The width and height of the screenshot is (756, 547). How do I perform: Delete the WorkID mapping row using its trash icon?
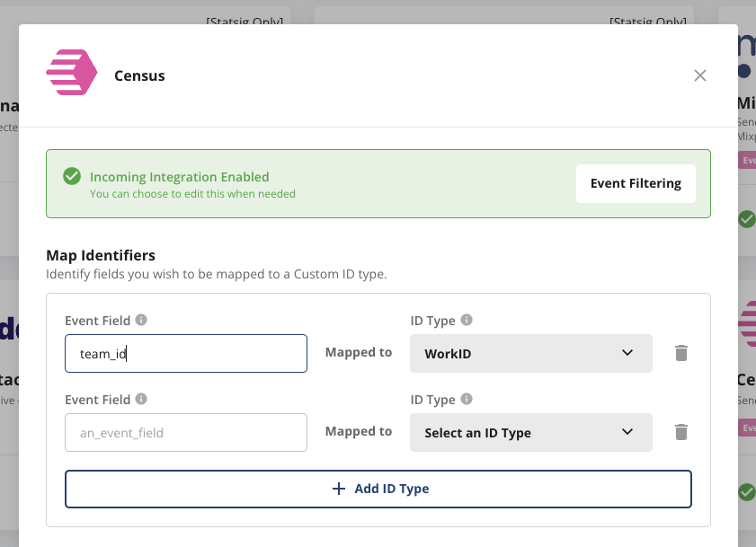coord(680,353)
